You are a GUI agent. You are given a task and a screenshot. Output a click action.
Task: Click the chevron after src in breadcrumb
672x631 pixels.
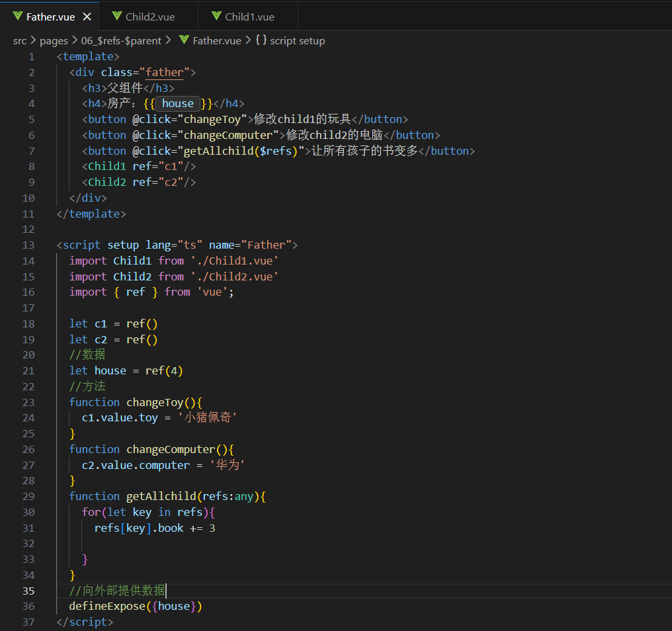click(33, 41)
